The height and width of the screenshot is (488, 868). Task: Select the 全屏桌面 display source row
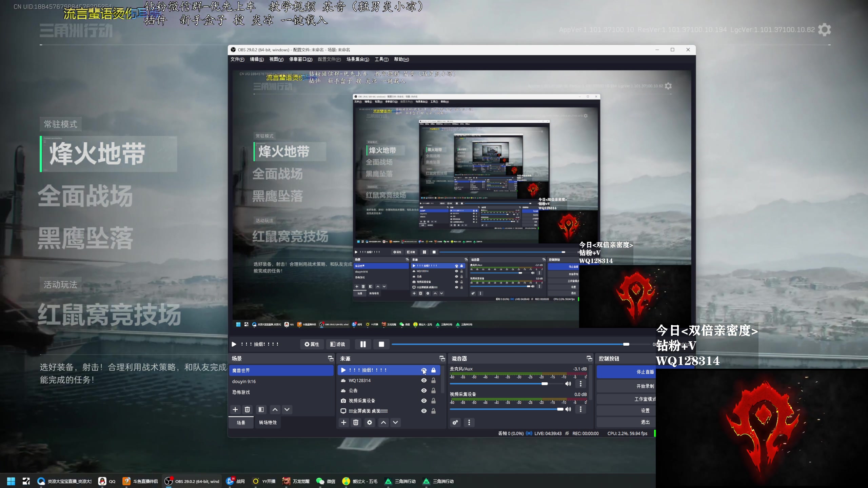(389, 411)
